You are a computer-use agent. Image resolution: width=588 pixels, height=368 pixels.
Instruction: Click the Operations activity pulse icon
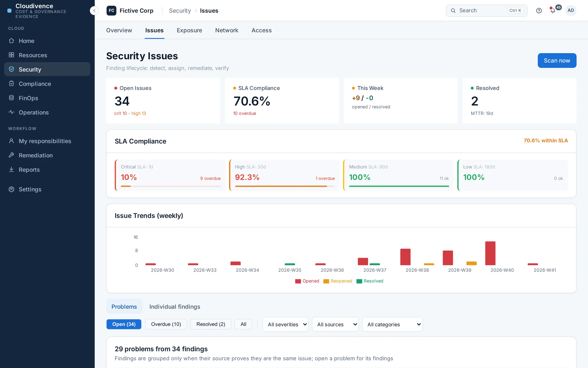point(11,112)
